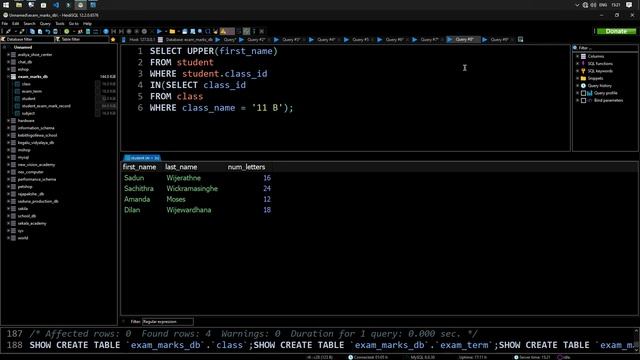Image resolution: width=640 pixels, height=360 pixels.
Task: Click the copy icon in the main toolbar
Action: [x=32, y=31]
